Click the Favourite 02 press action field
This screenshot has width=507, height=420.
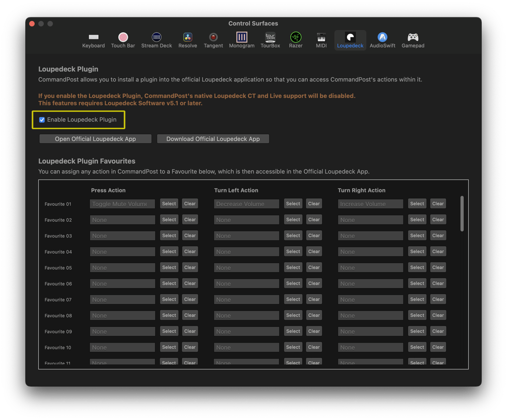[122, 220]
